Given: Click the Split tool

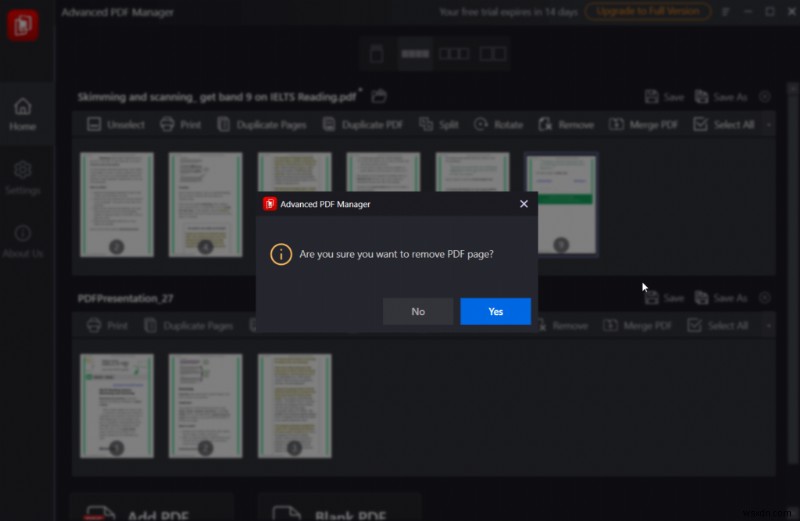Looking at the screenshot, I should click(x=439, y=125).
